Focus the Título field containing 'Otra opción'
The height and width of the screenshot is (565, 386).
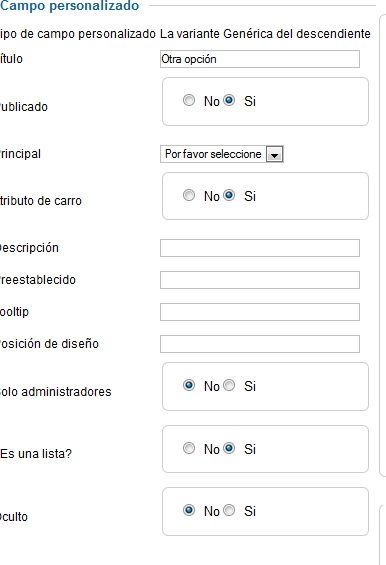(x=260, y=59)
